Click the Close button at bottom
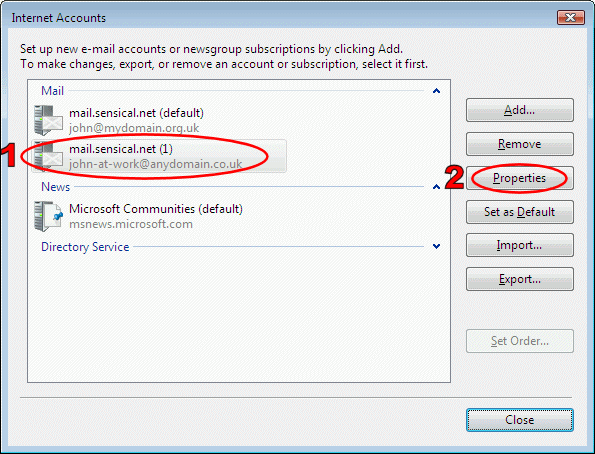This screenshot has width=595, height=454. [519, 420]
